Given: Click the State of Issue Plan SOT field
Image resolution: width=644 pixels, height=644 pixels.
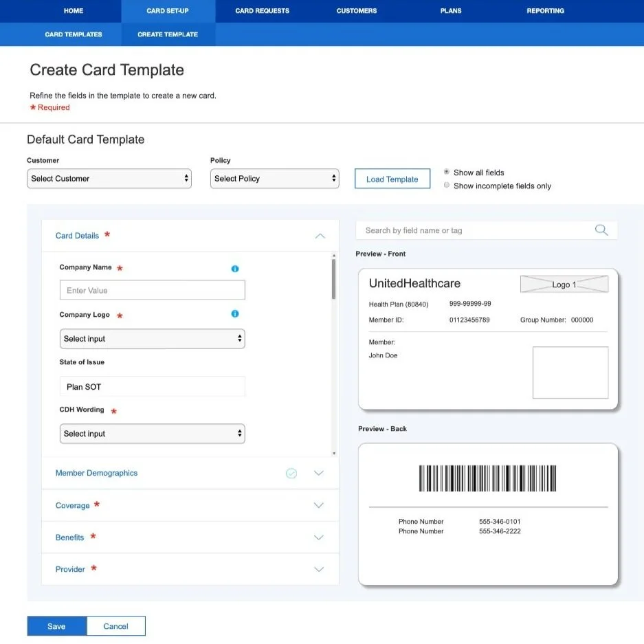Looking at the screenshot, I should [x=153, y=386].
